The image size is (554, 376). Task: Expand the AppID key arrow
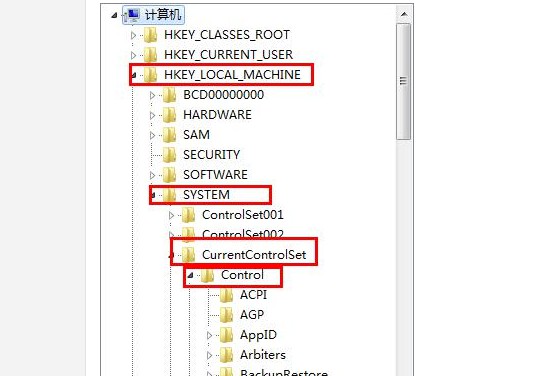(210, 335)
